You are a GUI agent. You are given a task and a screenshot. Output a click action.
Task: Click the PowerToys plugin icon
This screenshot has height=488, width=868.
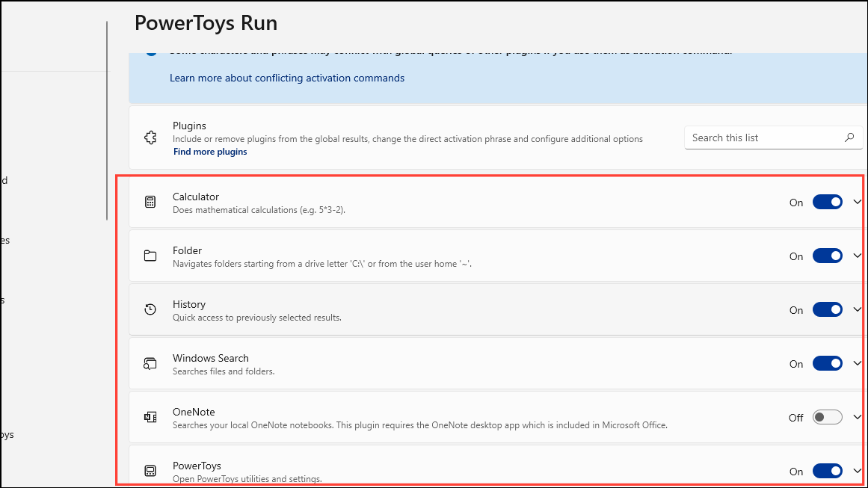[150, 471]
